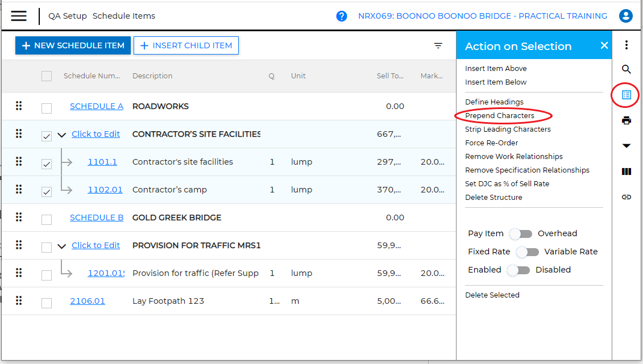
Task: Open the user account profile icon
Action: pyautogui.click(x=625, y=16)
